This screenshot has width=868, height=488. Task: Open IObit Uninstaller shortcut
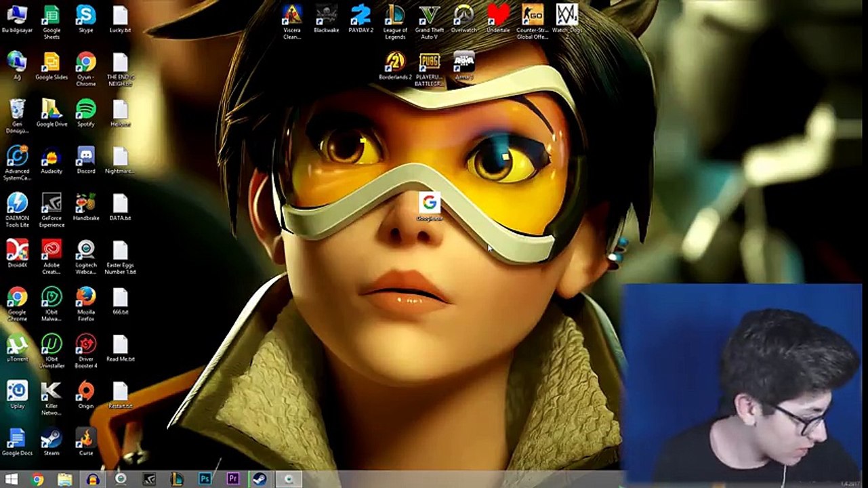(x=51, y=350)
